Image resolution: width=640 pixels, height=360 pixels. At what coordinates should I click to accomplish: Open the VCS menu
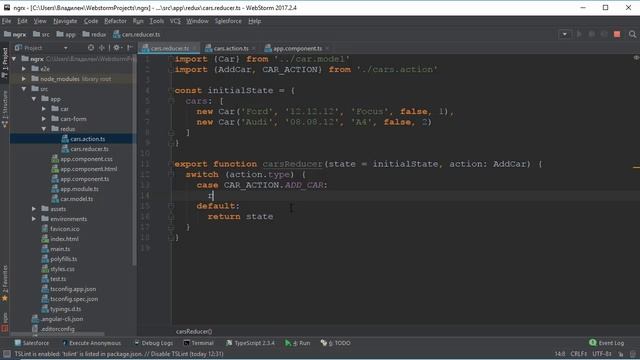(x=175, y=21)
